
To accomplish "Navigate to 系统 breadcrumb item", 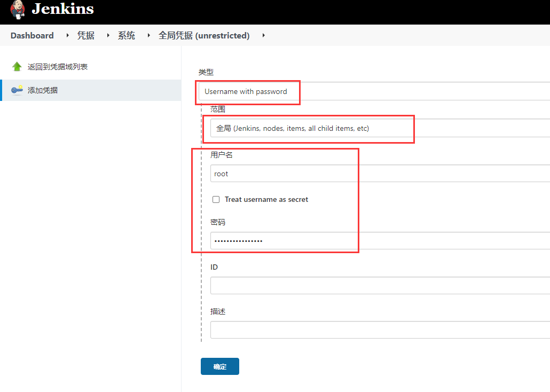I will [x=127, y=36].
